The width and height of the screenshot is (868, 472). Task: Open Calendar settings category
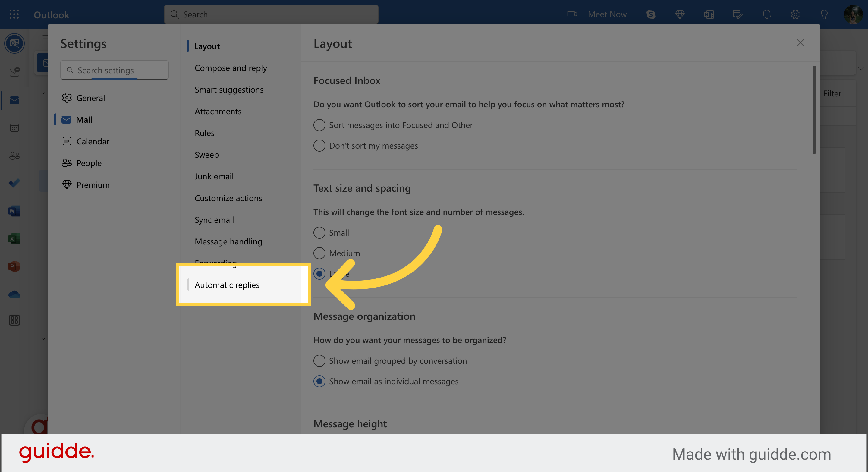pos(115,141)
